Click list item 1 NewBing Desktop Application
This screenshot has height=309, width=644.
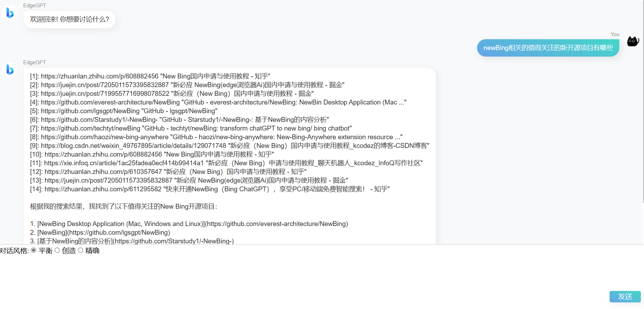coord(189,224)
